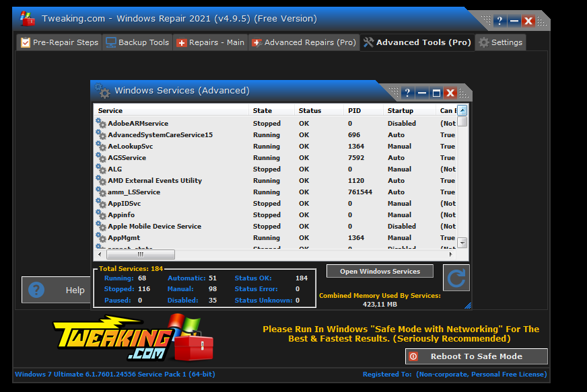Viewport: 587px width, 392px height.
Task: Click the Registered To license text
Action: click(x=454, y=374)
